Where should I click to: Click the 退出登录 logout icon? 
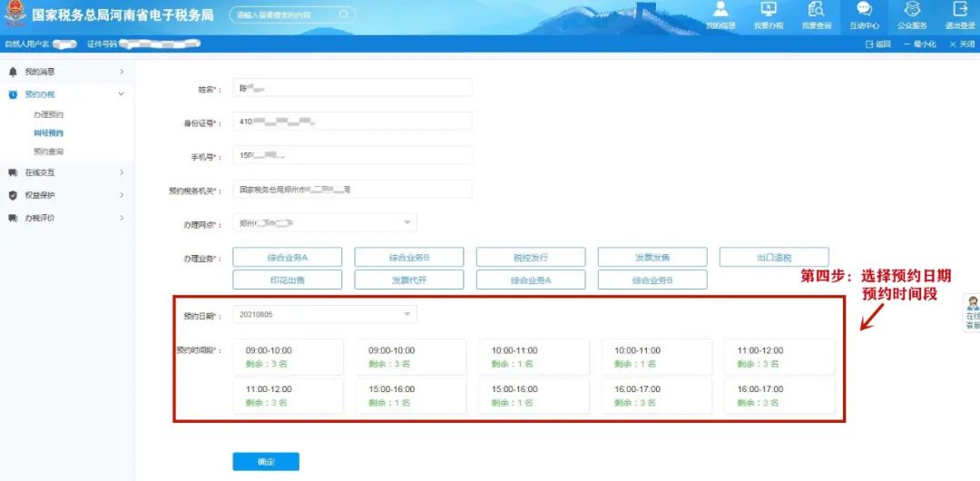(959, 10)
